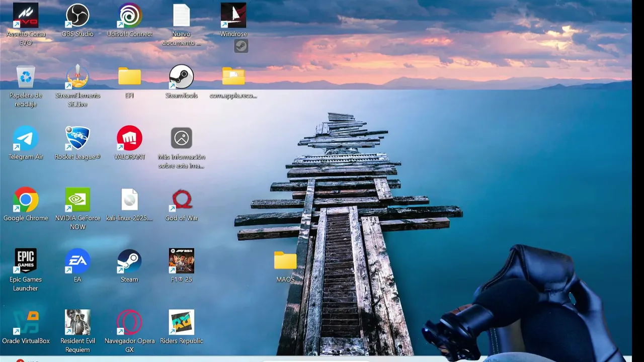Viewport: 644px width, 362px height.
Task: Open Google Chrome shortcut
Action: pos(26,200)
